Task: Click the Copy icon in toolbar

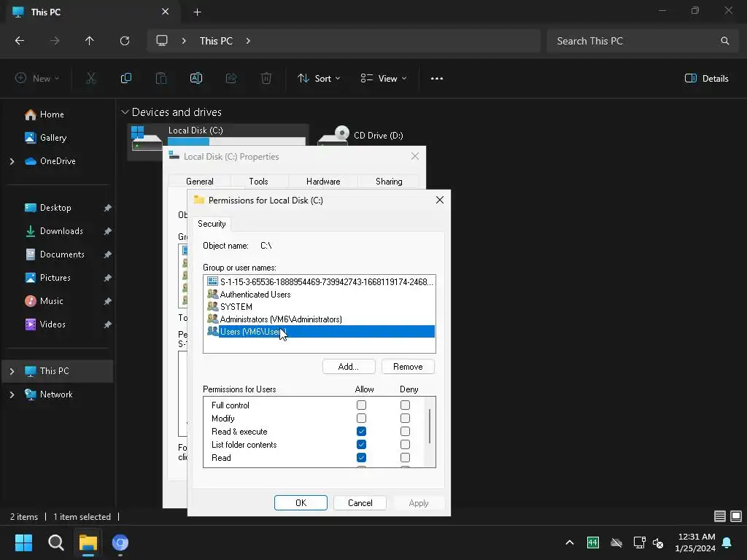Action: [125, 78]
